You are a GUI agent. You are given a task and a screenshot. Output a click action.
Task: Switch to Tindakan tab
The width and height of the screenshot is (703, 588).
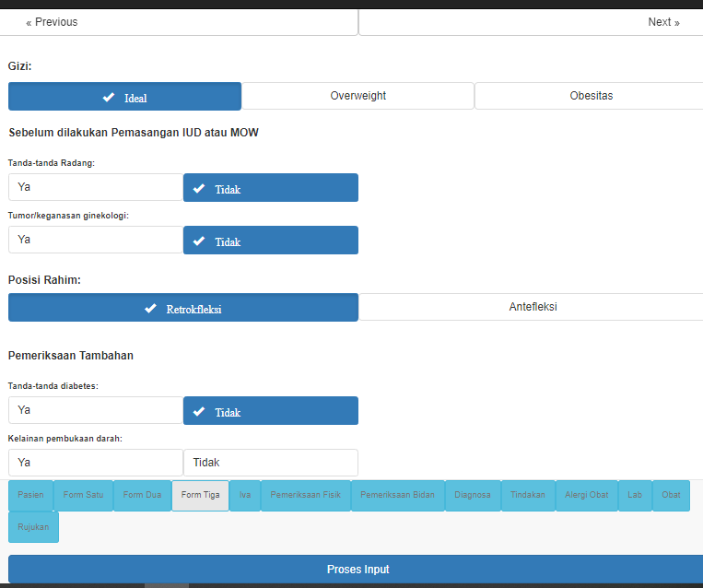pos(528,495)
